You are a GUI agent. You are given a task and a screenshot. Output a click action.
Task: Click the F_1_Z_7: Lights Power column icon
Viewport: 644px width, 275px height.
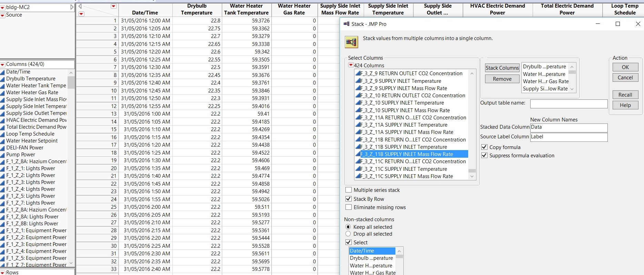(x=3, y=203)
